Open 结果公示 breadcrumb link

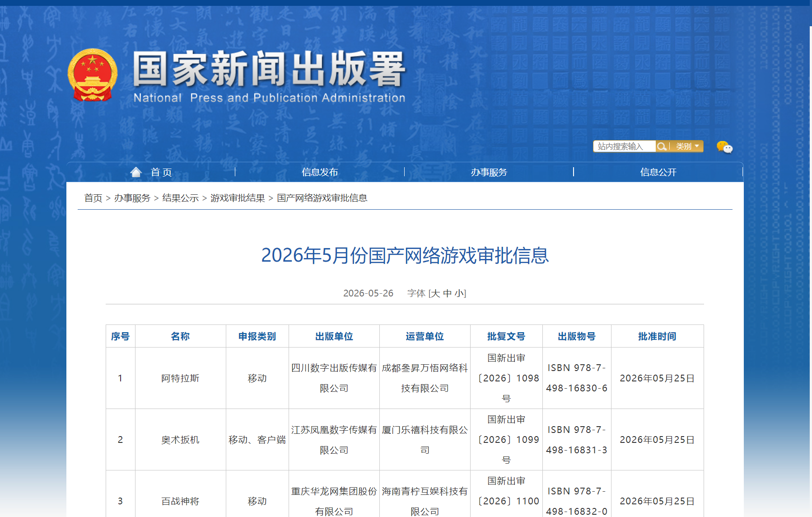tap(181, 198)
